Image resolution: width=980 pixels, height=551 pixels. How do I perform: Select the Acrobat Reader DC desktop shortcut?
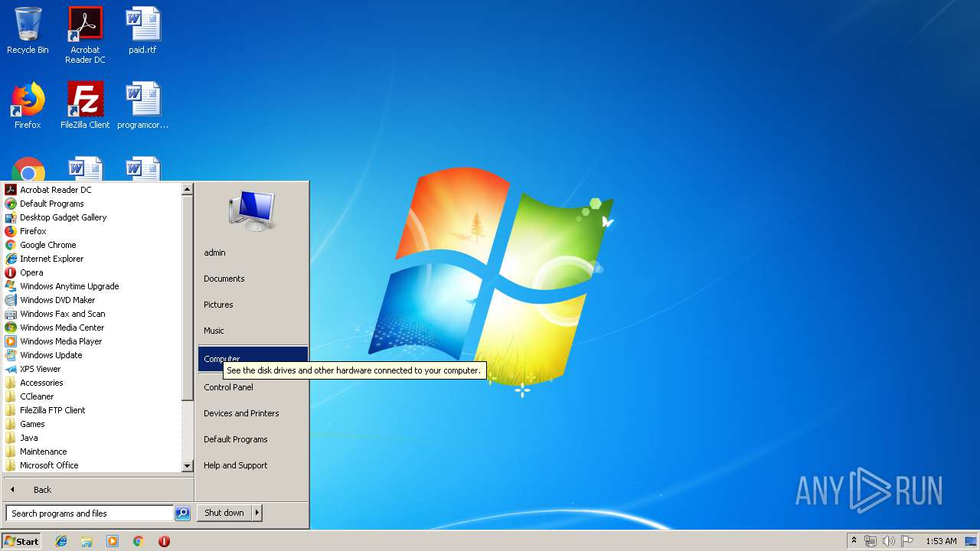(x=85, y=35)
